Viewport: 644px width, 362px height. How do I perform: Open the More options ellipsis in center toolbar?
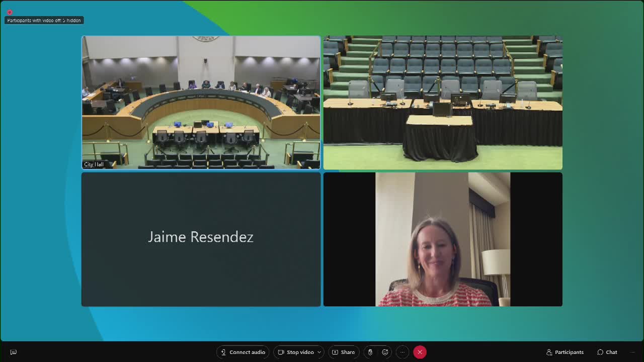pos(402,352)
